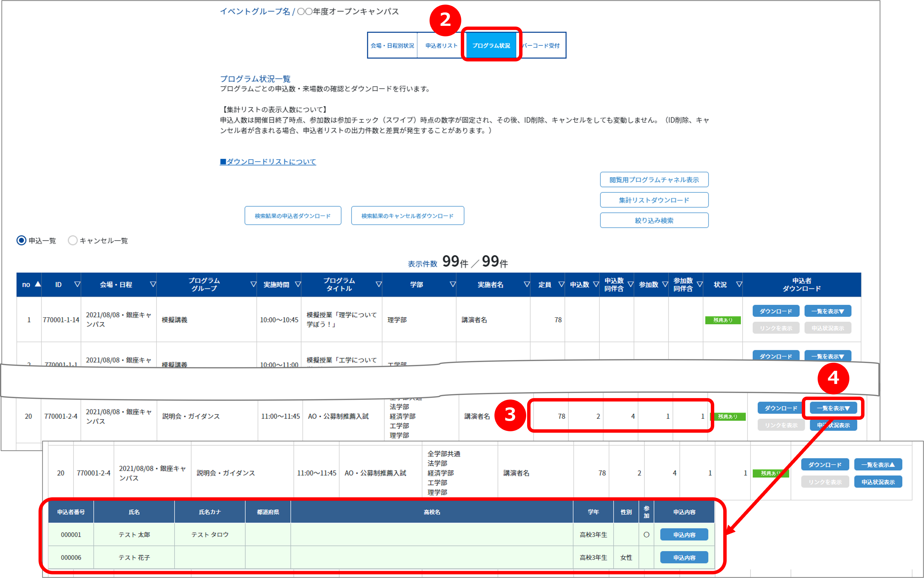This screenshot has width=924, height=578.
Task: Open the 会場・日程 column filter triangle
Action: (153, 284)
